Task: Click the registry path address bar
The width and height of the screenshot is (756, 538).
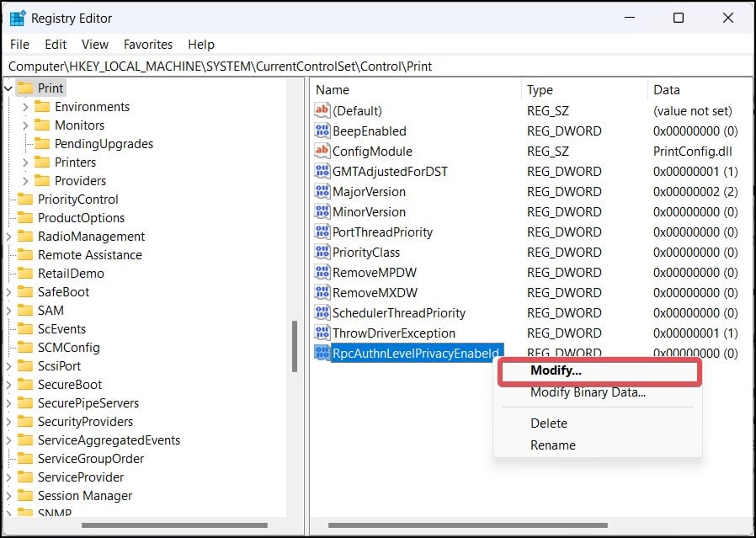Action: point(377,66)
